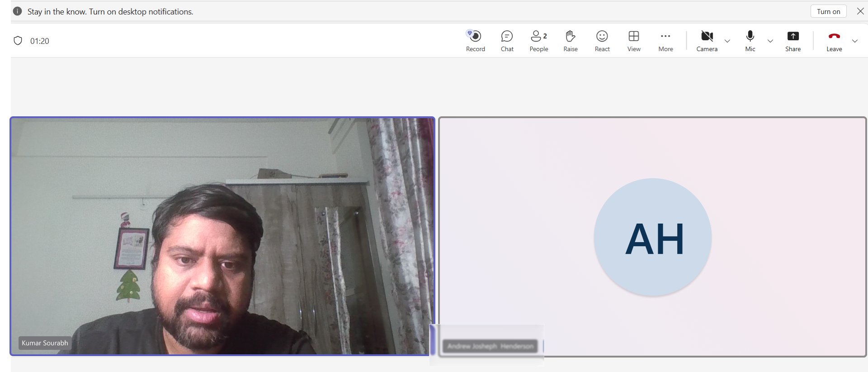The image size is (868, 372).
Task: Expand the Camera options chevron
Action: 727,41
